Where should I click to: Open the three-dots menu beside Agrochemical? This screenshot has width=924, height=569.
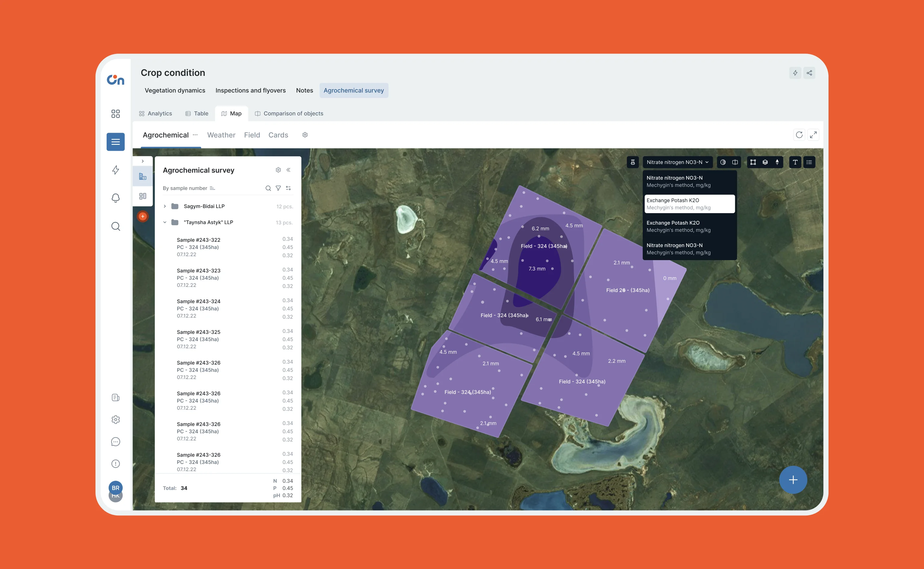[x=195, y=135]
